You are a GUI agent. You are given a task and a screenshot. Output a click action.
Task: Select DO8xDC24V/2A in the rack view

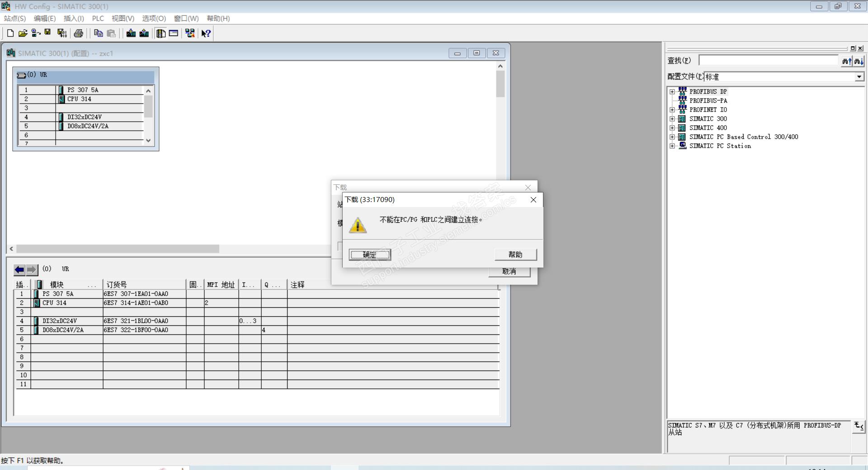tap(88, 126)
